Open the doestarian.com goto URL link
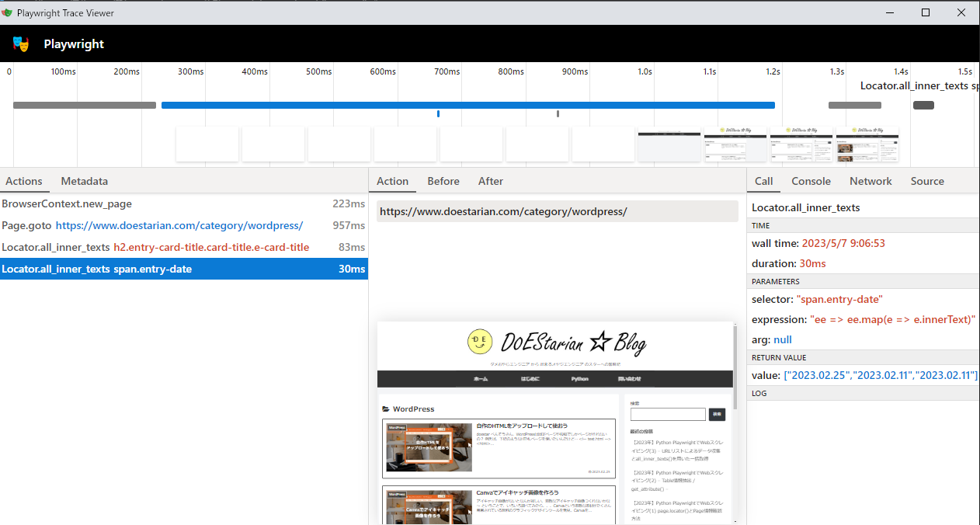 pos(180,225)
